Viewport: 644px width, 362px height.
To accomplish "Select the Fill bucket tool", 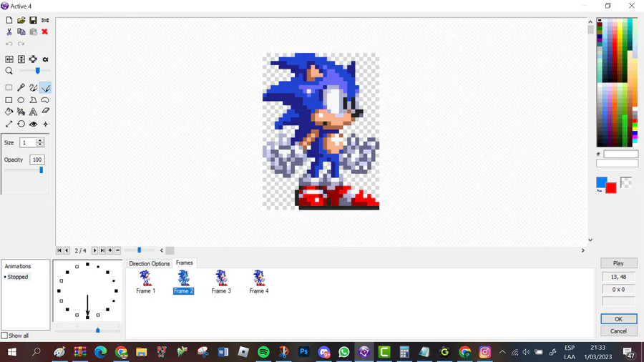I will 9,112.
